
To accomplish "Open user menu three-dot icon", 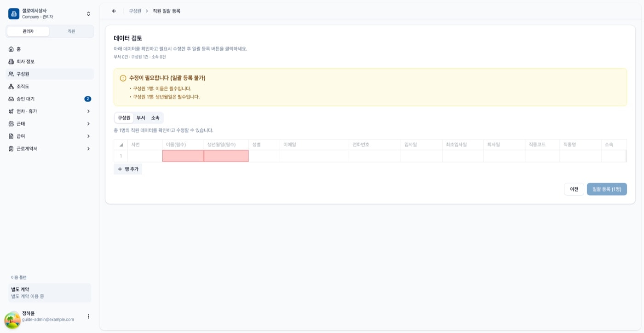I will (x=88, y=316).
